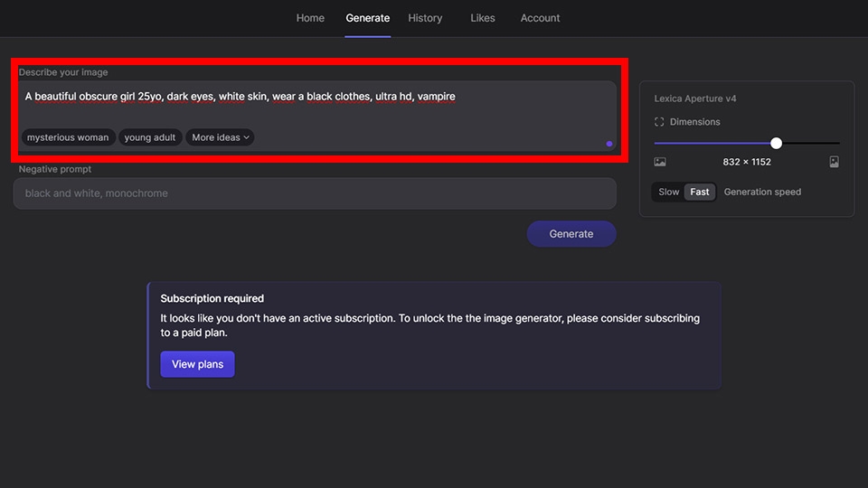Click the 832 × 1152 dimensions value

747,162
